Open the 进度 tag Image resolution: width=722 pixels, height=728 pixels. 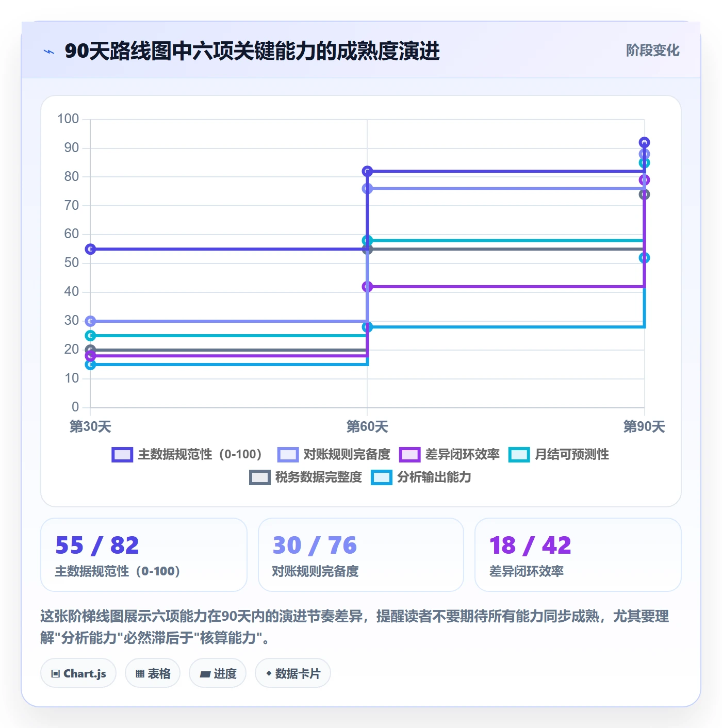point(218,673)
